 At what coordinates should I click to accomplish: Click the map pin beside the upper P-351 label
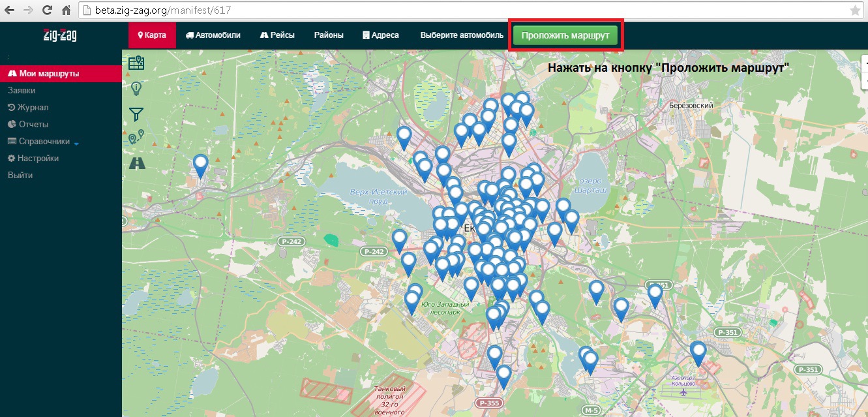[x=655, y=296]
